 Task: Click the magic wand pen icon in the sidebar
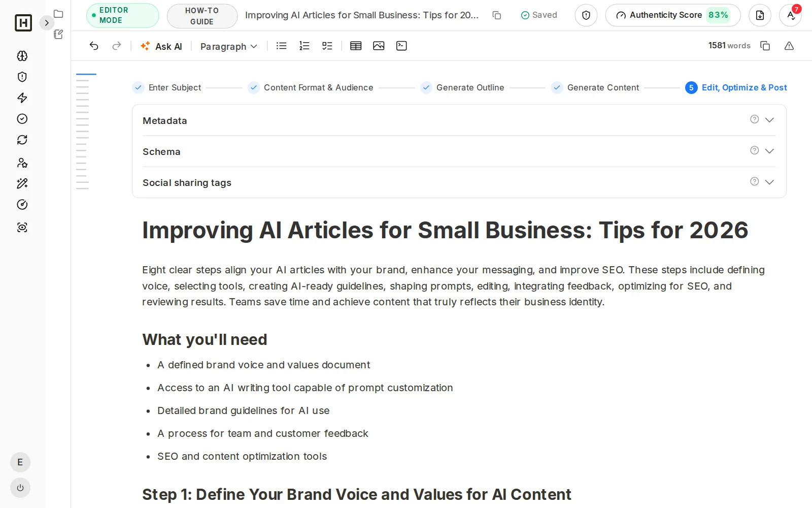coord(22,183)
